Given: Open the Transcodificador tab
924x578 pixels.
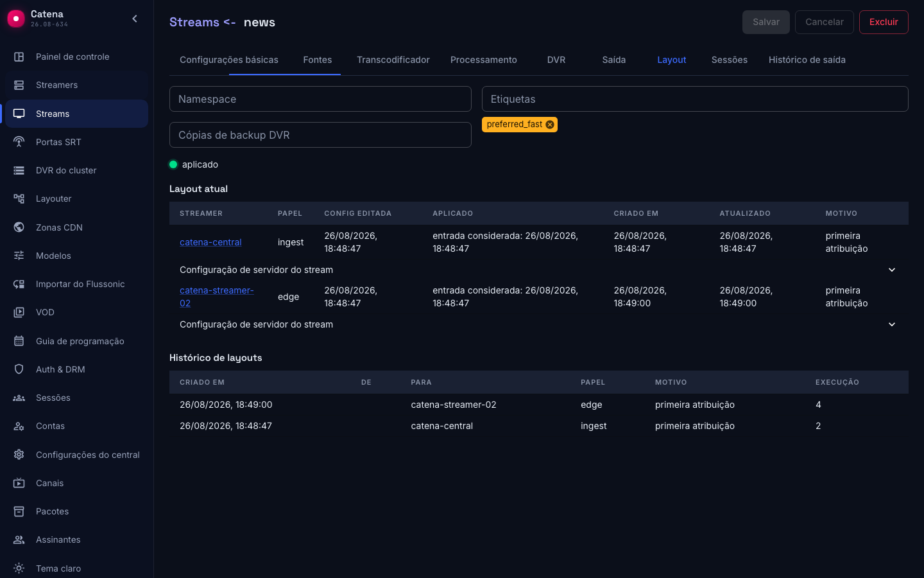Looking at the screenshot, I should click(393, 60).
